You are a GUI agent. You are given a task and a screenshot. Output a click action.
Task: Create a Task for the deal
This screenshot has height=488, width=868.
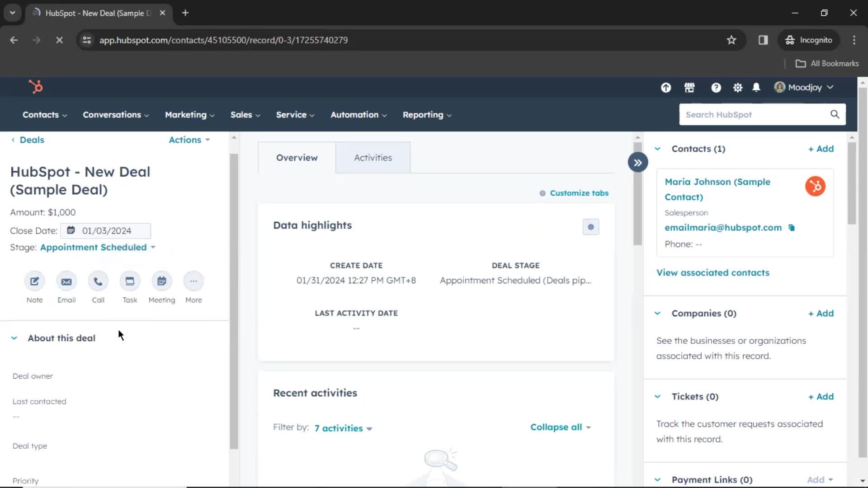tap(130, 281)
